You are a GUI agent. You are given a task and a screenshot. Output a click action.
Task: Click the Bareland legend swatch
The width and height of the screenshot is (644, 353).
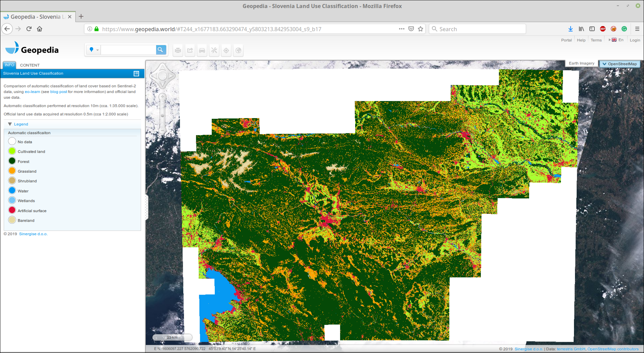pyautogui.click(x=12, y=220)
